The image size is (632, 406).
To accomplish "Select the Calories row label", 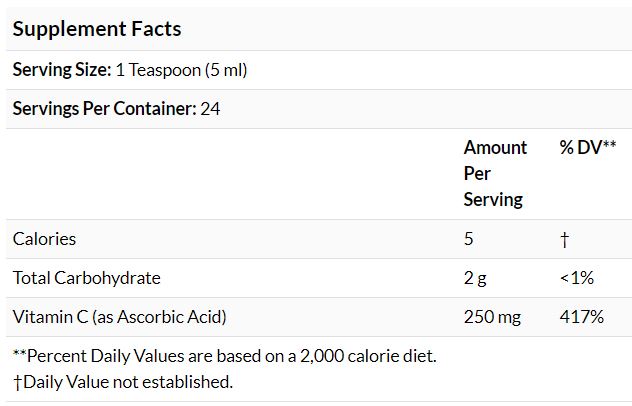I will [x=44, y=238].
